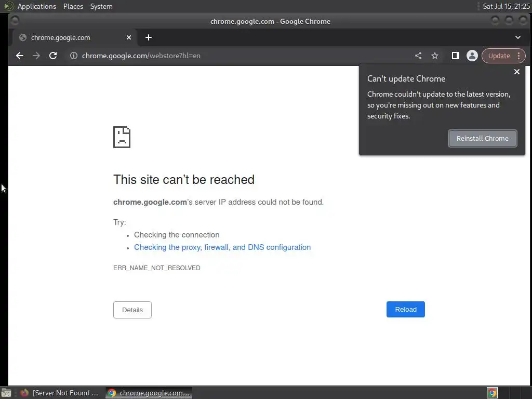Viewport: 532px width, 399px height.
Task: Open a new tab with the plus button
Action: (148, 37)
